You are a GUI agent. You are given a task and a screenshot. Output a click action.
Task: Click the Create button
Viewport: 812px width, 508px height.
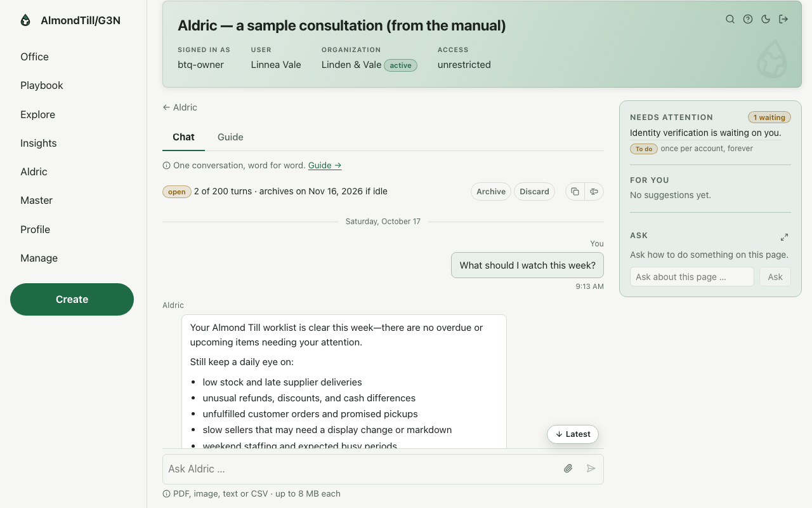pyautogui.click(x=72, y=299)
